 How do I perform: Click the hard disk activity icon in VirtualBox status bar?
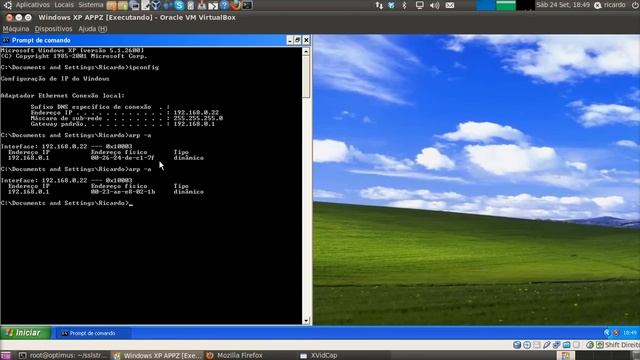[x=517, y=345]
